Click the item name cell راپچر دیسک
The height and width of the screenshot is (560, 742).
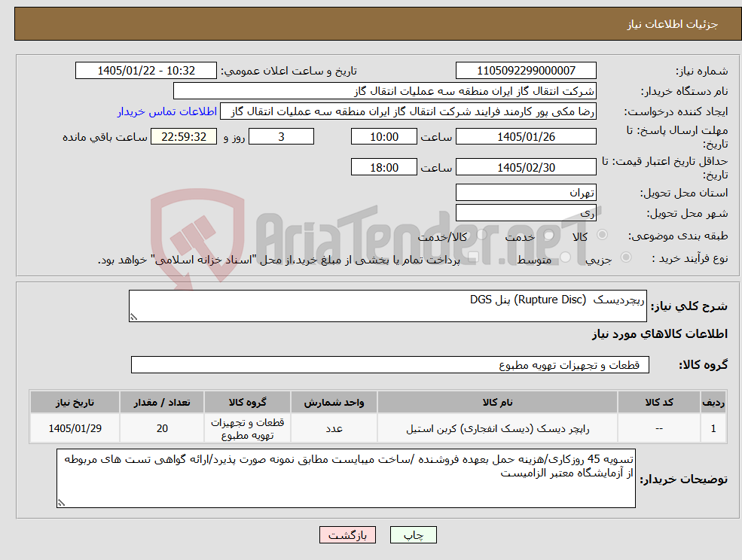(x=497, y=428)
